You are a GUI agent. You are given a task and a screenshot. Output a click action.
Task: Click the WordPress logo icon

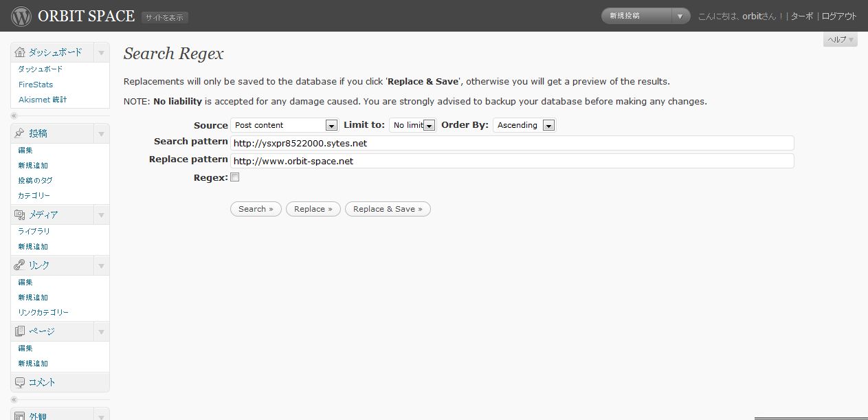point(21,16)
